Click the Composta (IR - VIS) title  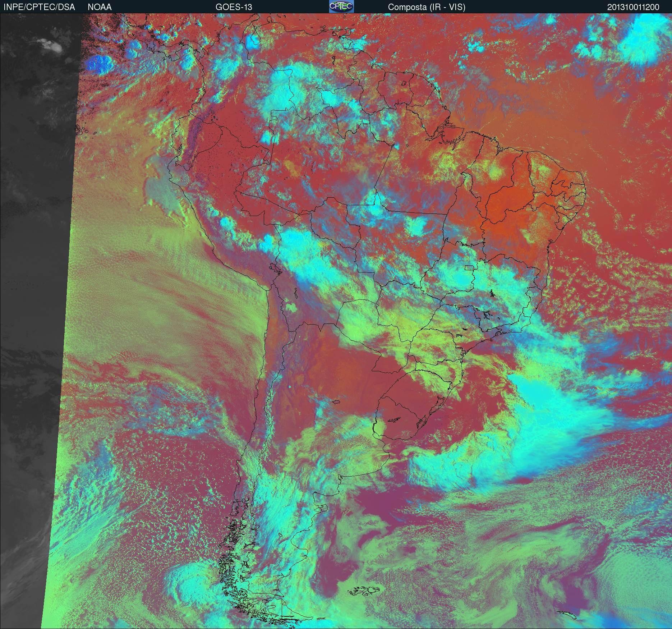tap(427, 7)
